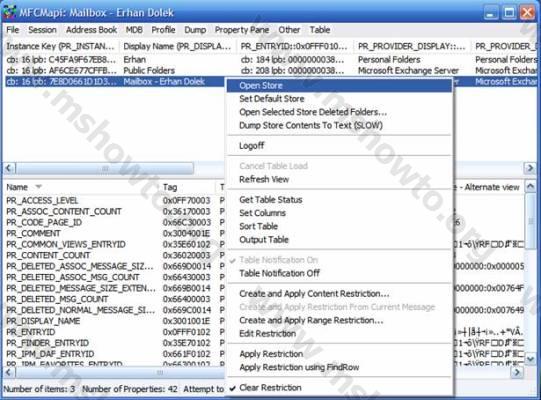Click the property pane scroll-down arrow
Image resolution: width=541 pixels, height=400 pixels.
point(530,359)
